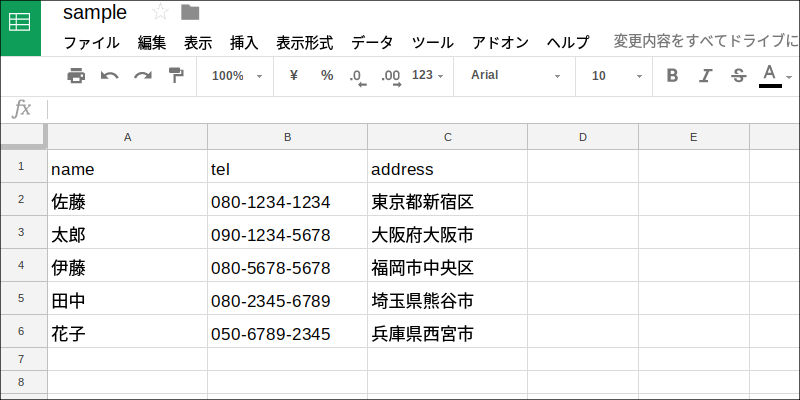The height and width of the screenshot is (400, 800).
Task: Open the アドオン menu
Action: [x=501, y=42]
